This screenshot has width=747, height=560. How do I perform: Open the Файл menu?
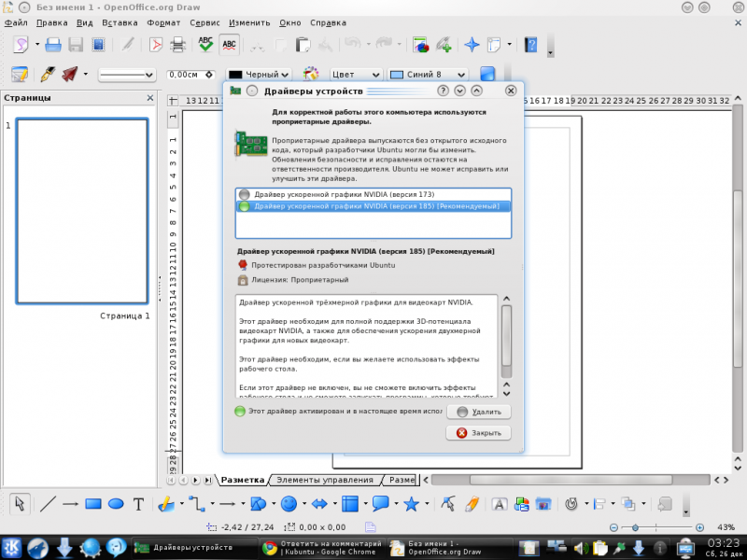pos(16,22)
